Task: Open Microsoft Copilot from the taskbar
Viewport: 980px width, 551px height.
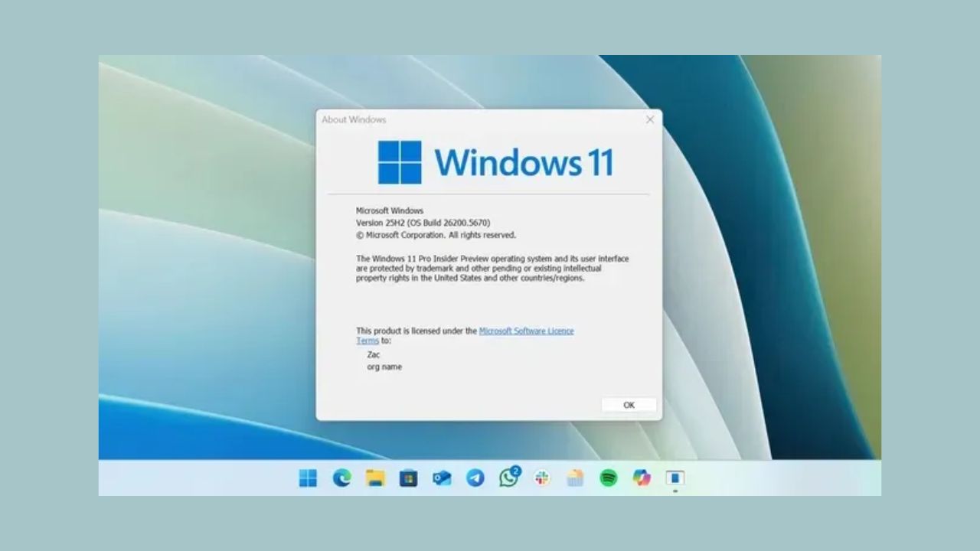Action: click(x=642, y=478)
